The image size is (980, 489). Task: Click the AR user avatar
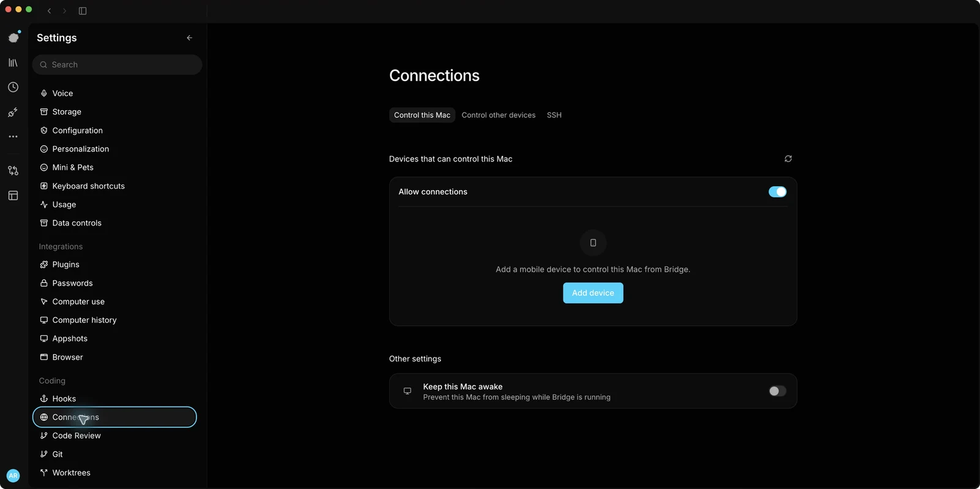[x=13, y=476]
